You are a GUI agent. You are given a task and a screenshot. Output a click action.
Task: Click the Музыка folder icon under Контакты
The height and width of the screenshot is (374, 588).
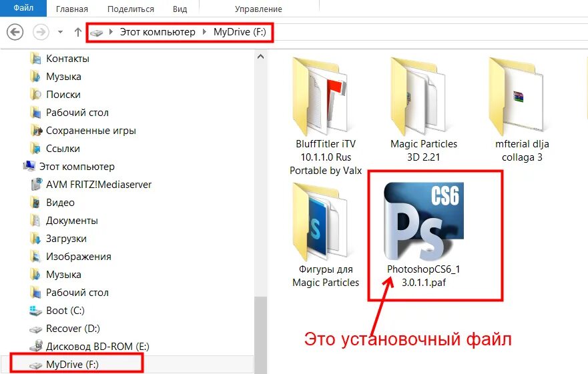click(35, 77)
